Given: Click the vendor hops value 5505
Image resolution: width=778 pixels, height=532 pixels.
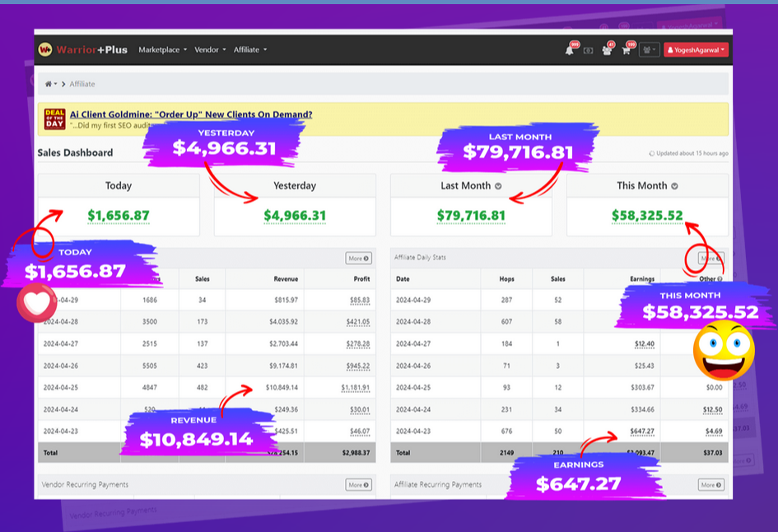Looking at the screenshot, I should (150, 366).
